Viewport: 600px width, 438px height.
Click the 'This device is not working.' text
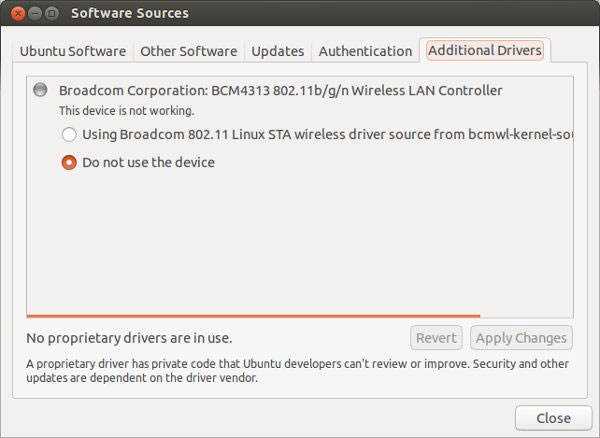point(127,111)
